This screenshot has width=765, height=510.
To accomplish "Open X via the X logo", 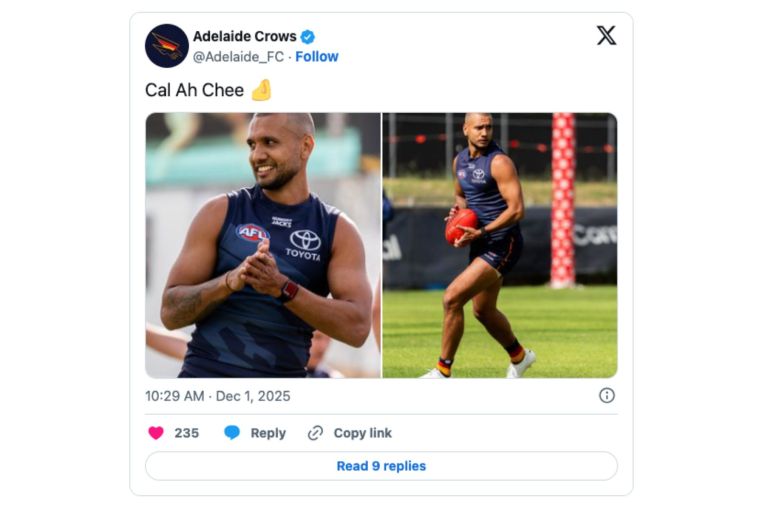I will click(x=606, y=36).
